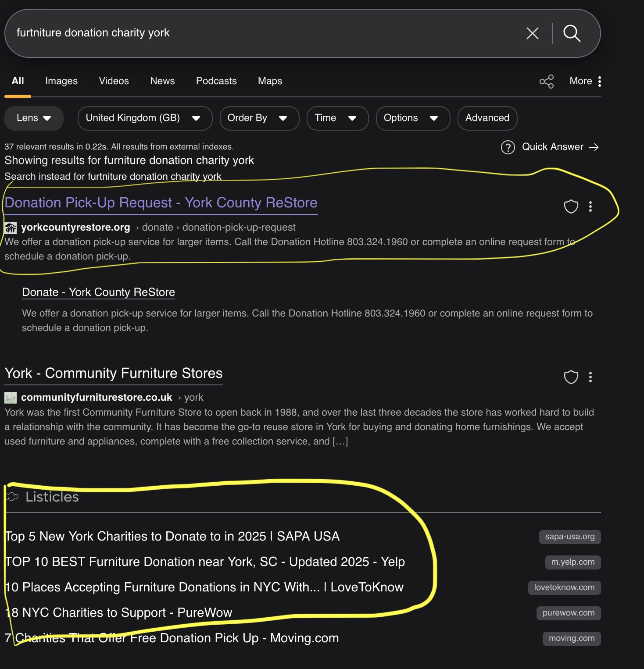Expand the Options dropdown
The width and height of the screenshot is (644, 669).
(x=412, y=118)
